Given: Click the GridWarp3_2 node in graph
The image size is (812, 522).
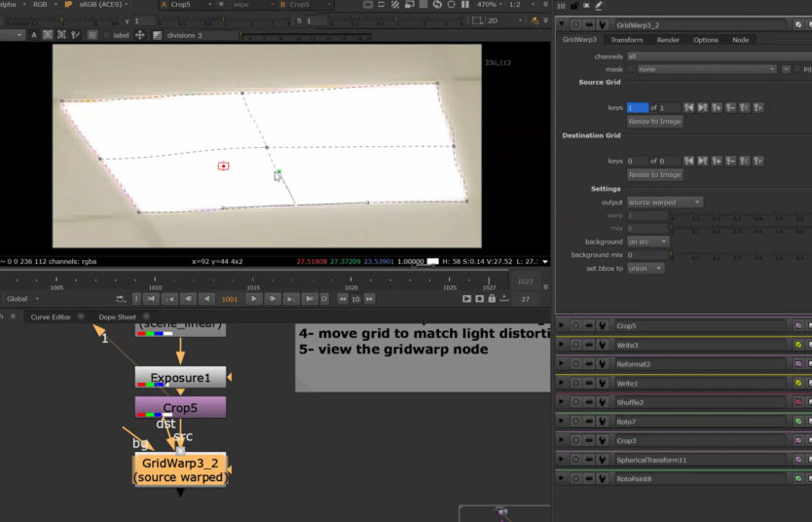Looking at the screenshot, I should click(179, 469).
